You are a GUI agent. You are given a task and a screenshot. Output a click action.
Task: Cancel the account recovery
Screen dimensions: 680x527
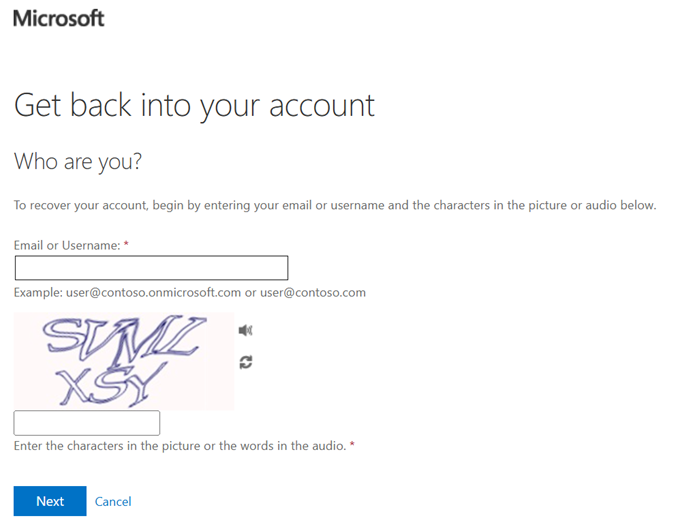click(x=113, y=501)
